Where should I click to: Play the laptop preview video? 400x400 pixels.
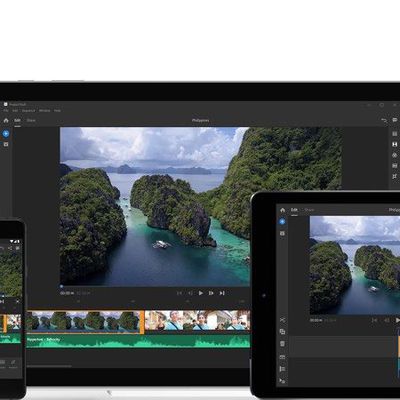click(x=201, y=293)
